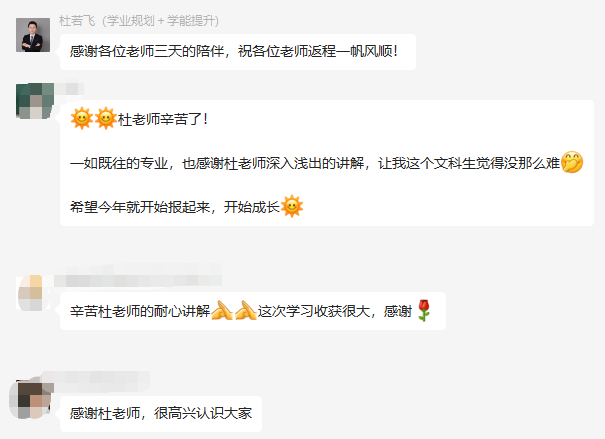Click fourth user's blurred brown avatar

(x=32, y=400)
